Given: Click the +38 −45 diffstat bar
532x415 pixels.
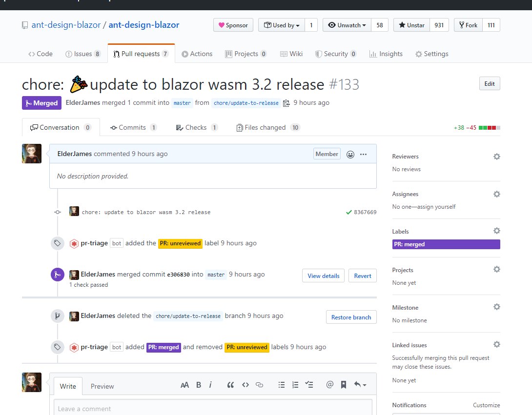Looking at the screenshot, I should [477, 128].
